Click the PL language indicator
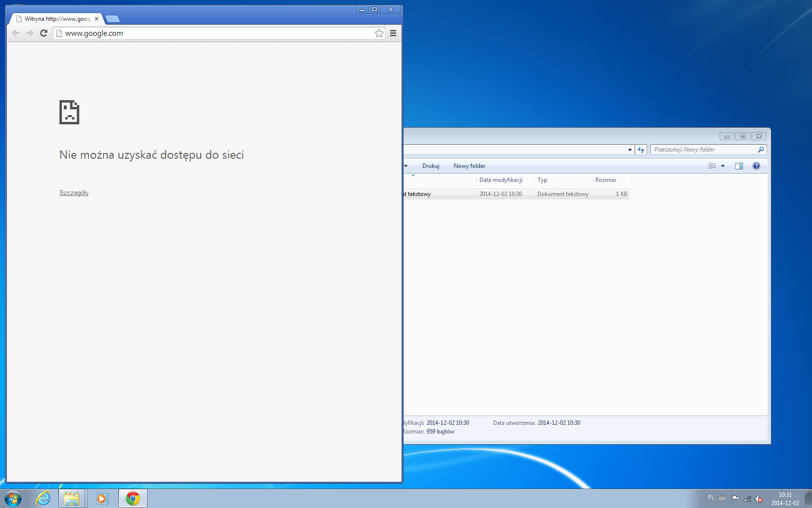812x508 pixels. pyautogui.click(x=711, y=497)
